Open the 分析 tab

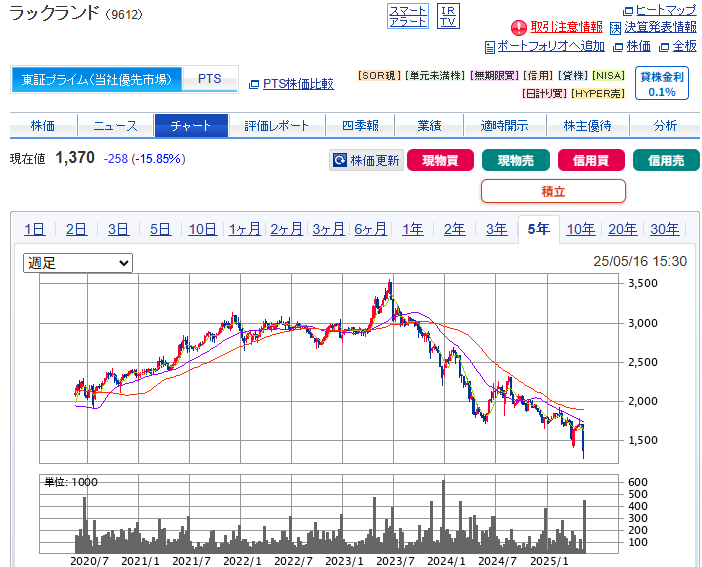(x=665, y=126)
